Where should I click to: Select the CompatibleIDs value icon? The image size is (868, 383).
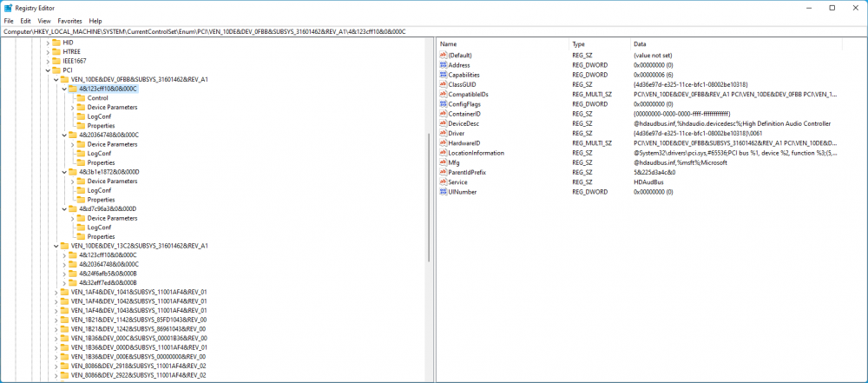click(443, 94)
